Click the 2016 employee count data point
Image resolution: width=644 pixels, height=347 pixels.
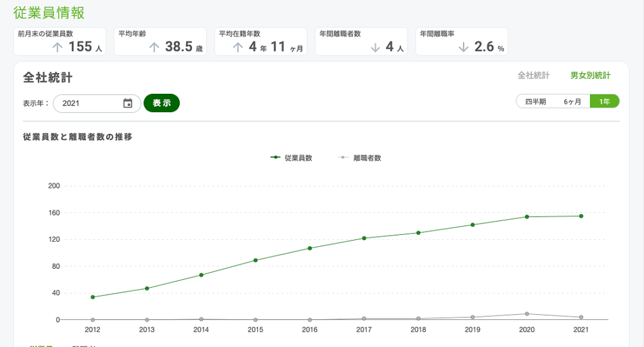310,248
